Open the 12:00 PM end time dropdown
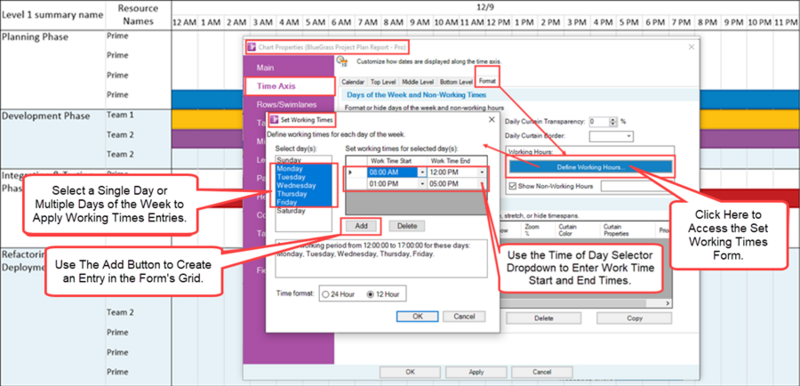 pos(482,172)
